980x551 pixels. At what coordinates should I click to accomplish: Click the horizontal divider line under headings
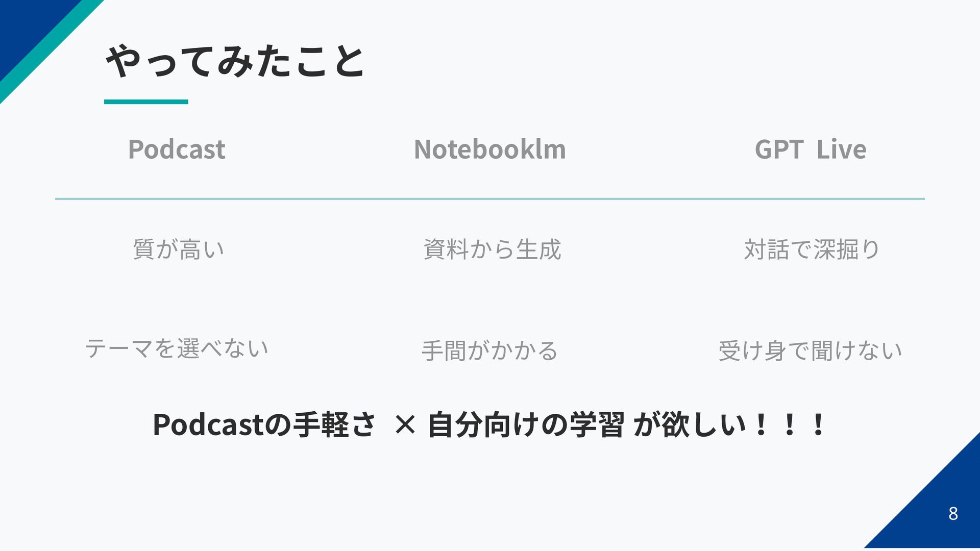click(490, 199)
